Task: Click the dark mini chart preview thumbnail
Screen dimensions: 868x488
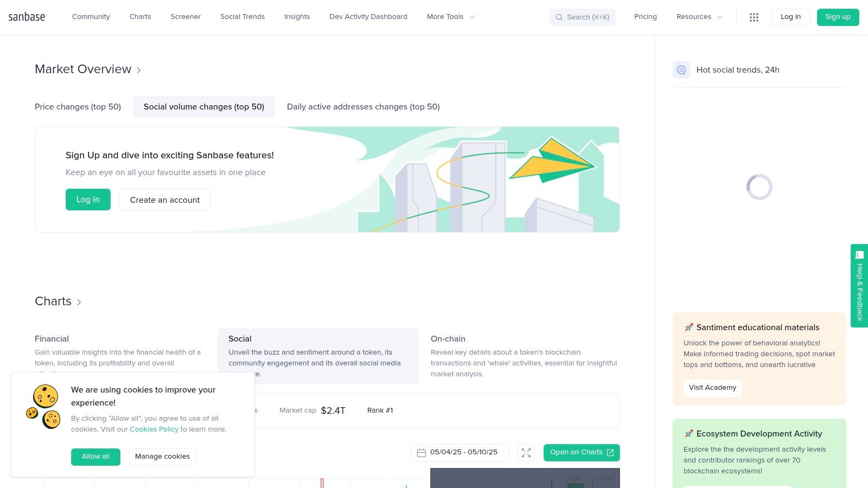Action: (x=525, y=478)
